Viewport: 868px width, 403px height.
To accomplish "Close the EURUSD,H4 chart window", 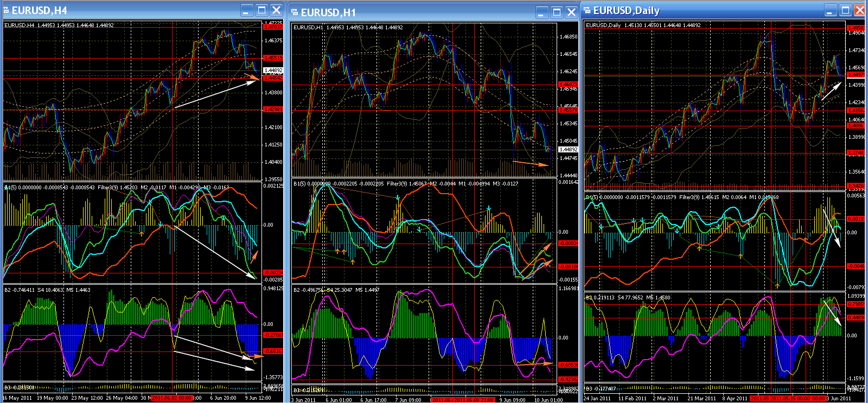I will click(276, 10).
